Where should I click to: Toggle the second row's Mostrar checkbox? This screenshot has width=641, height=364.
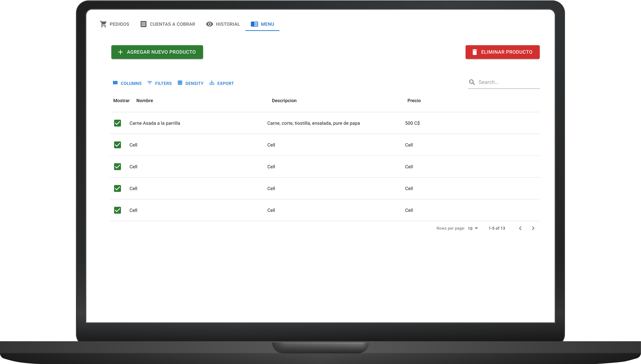(x=118, y=145)
